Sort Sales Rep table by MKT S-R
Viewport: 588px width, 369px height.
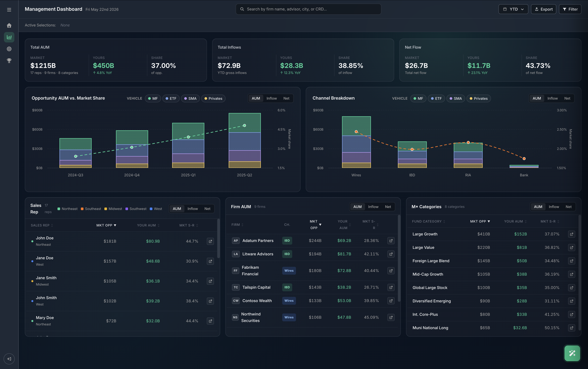point(189,225)
